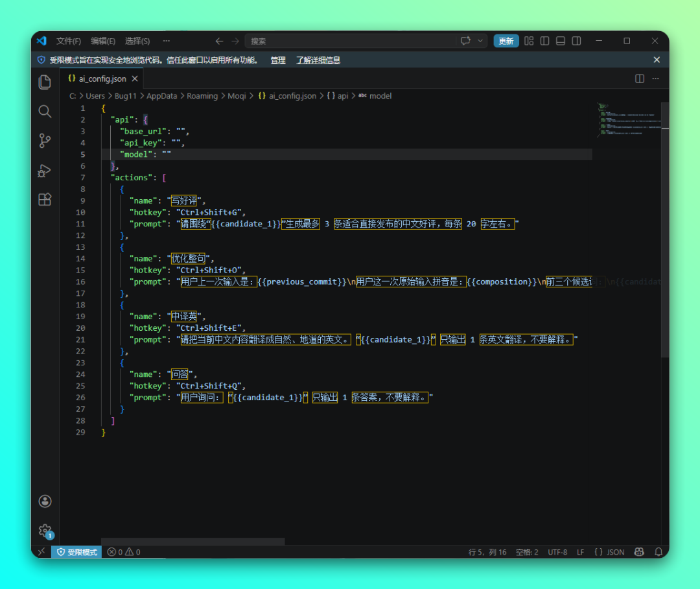Screen dimensions: 700x589
Task: Toggle the secondary side bar layout button
Action: 576,41
